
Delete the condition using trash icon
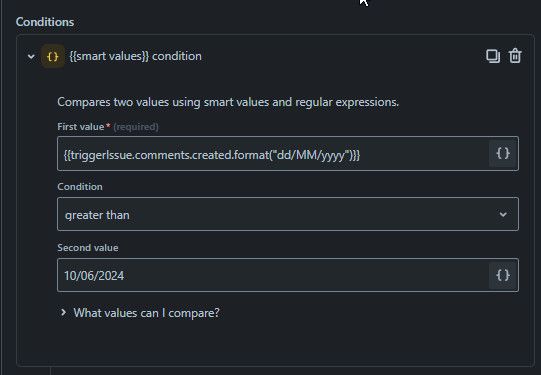(x=515, y=56)
